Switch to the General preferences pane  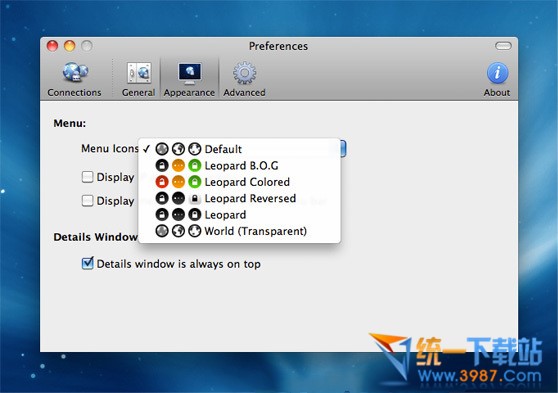click(x=138, y=79)
